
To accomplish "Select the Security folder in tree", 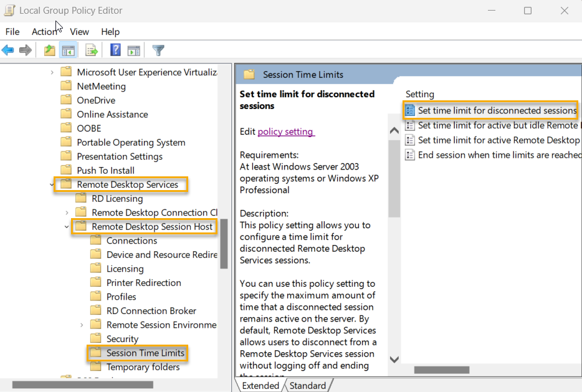I will (122, 339).
